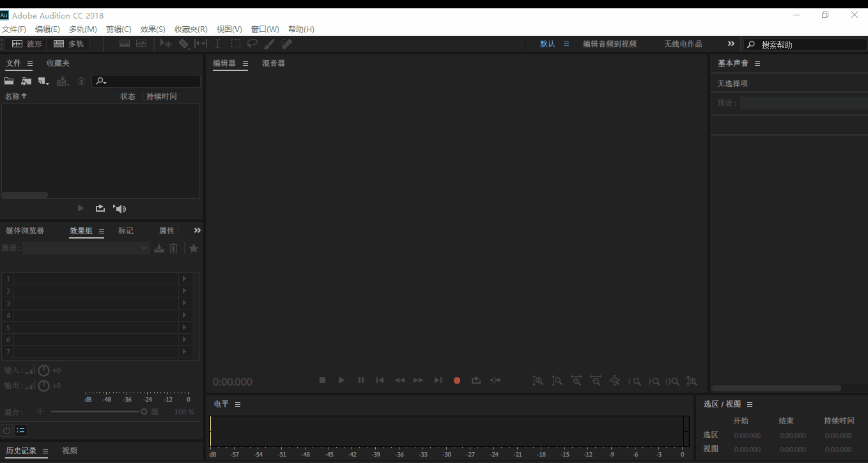Click the trash icon in Files panel
This screenshot has height=463, width=868.
point(82,81)
